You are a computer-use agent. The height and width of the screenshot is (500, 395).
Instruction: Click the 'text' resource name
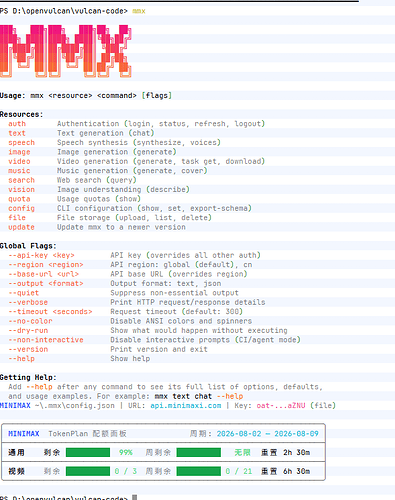(x=17, y=133)
